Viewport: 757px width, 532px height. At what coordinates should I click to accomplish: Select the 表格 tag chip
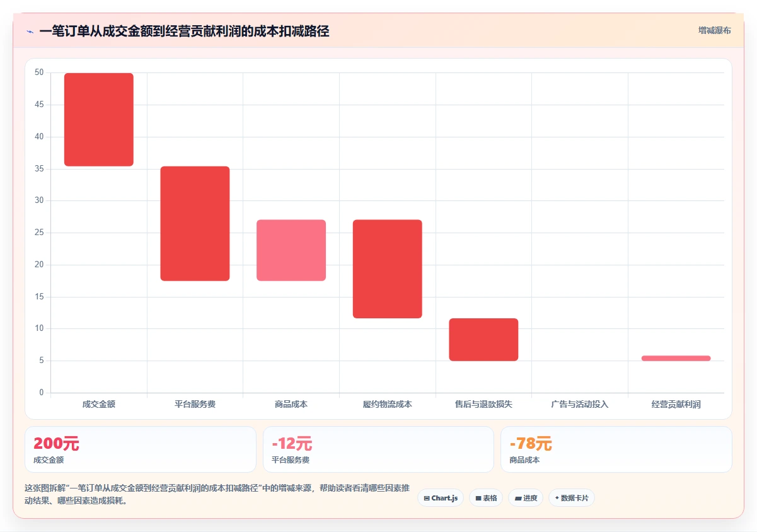pos(486,498)
